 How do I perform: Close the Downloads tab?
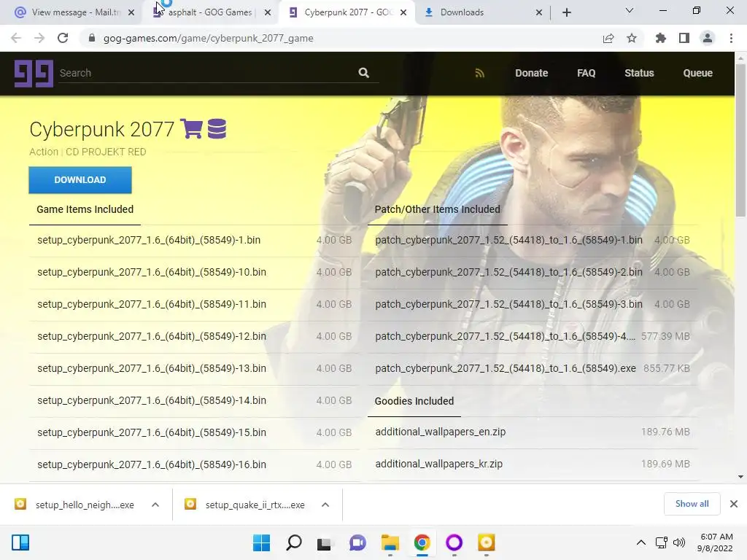coord(539,12)
